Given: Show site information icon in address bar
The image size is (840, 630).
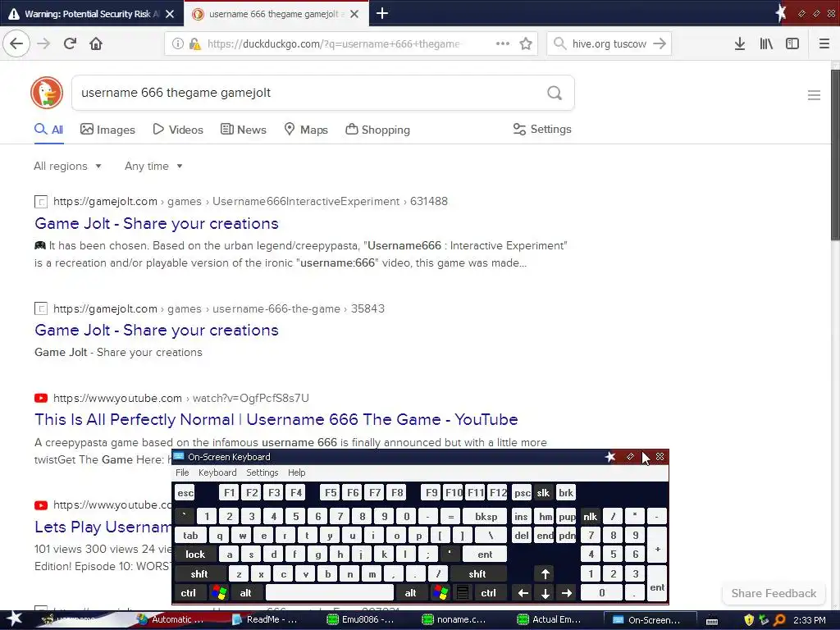Looking at the screenshot, I should pyautogui.click(x=178, y=43).
